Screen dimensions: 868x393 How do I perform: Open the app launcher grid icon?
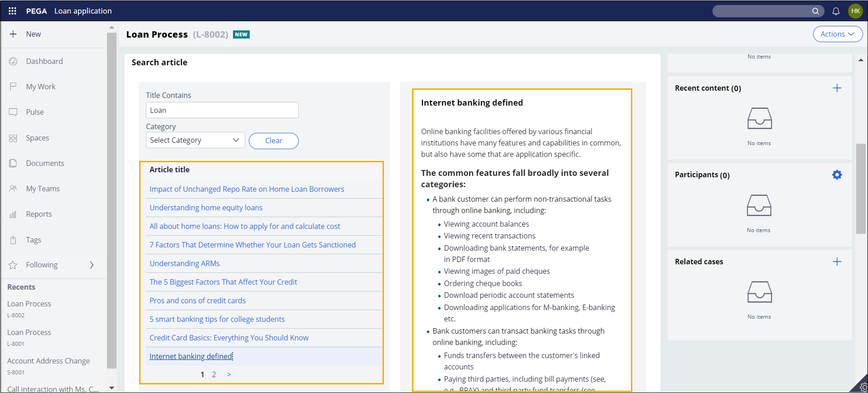click(x=12, y=11)
